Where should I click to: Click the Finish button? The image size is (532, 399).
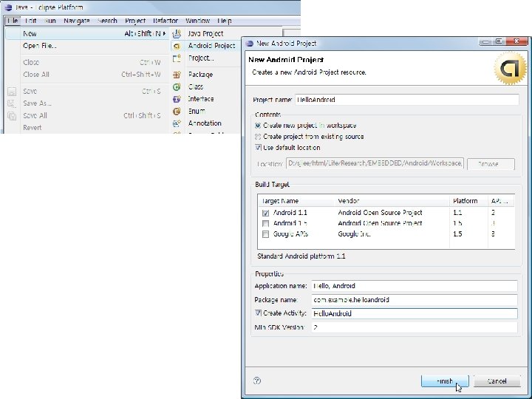pos(445,381)
